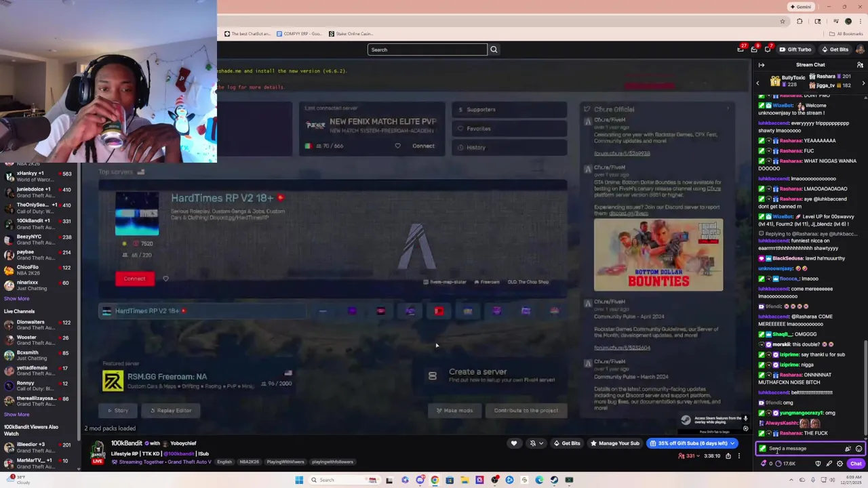Click the Twitch search magnifier button

(494, 49)
